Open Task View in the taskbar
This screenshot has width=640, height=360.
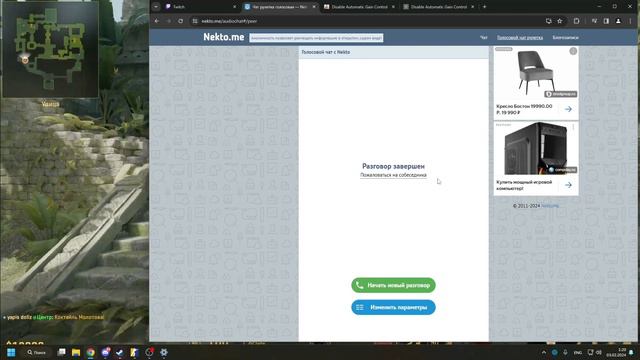[x=61, y=352]
